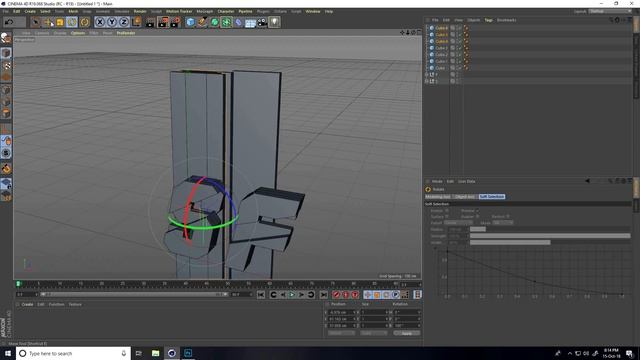Image resolution: width=640 pixels, height=360 pixels.
Task: Switch to Polygons mode
Action: pos(6,113)
